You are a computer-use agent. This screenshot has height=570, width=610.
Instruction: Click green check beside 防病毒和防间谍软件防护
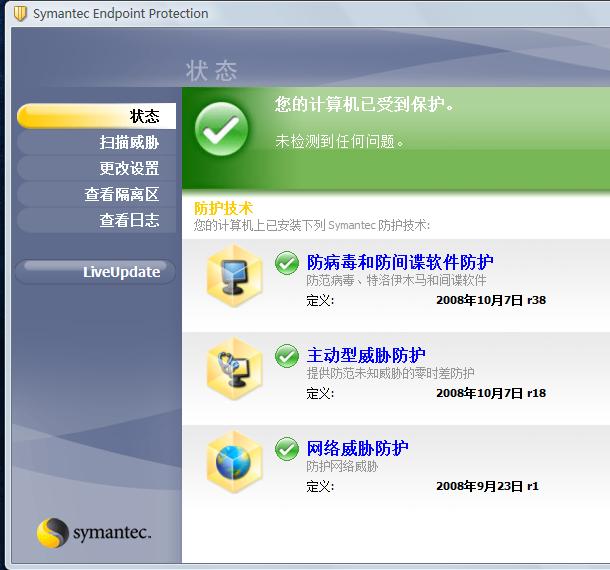[287, 263]
